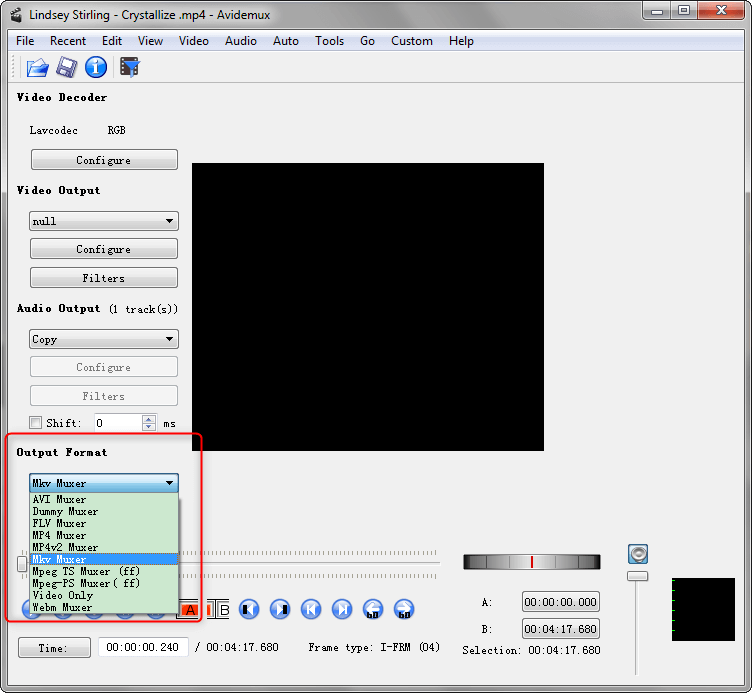Click the vertical volume slider handle

click(x=637, y=576)
